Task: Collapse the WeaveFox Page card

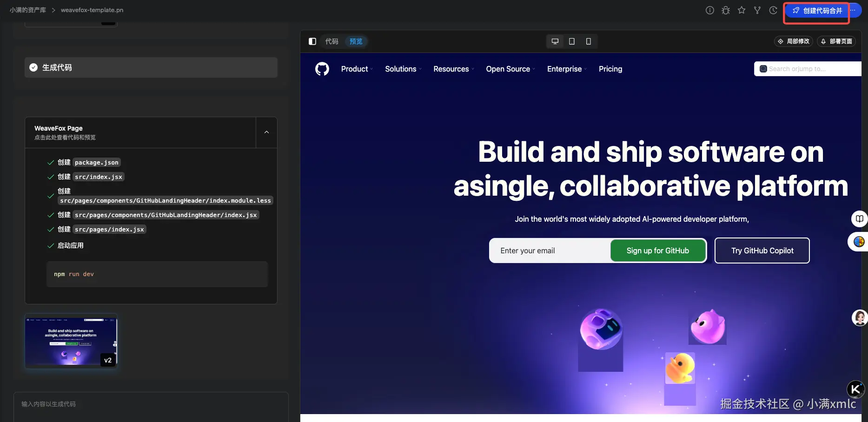Action: [x=266, y=132]
